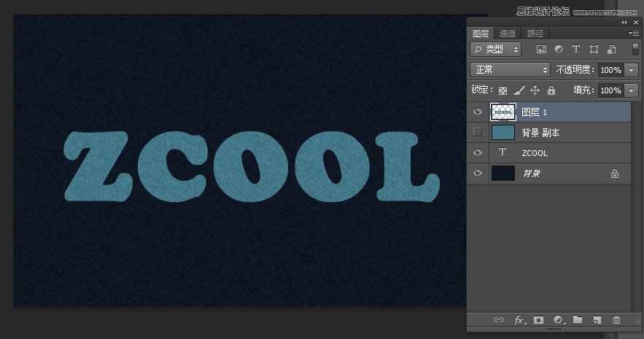The width and height of the screenshot is (644, 339).
Task: Filter layers by pixel image icon
Action: point(541,50)
